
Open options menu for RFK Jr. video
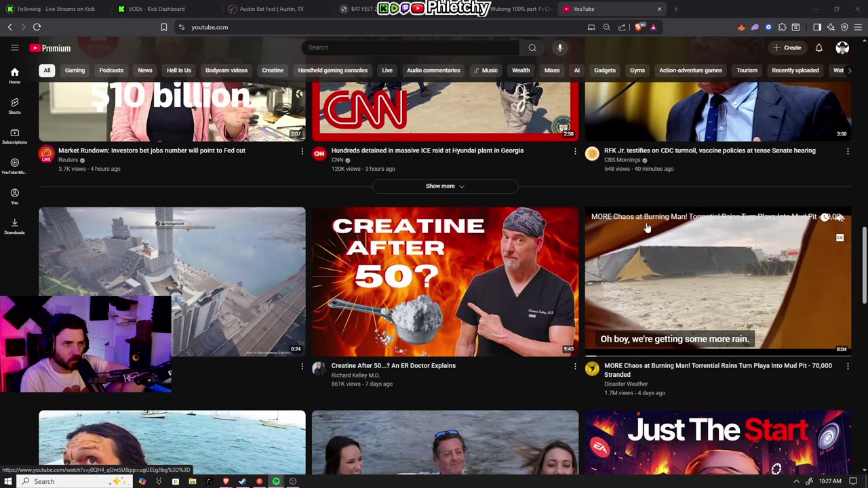848,151
